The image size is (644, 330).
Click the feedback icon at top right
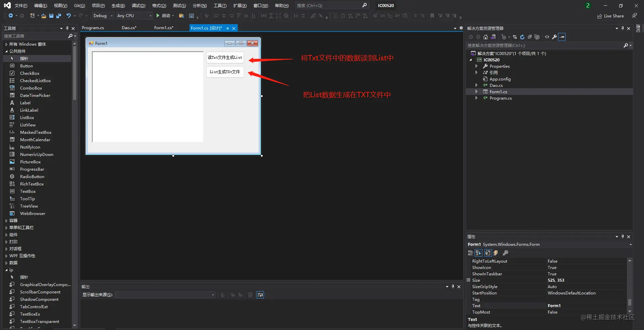point(635,16)
